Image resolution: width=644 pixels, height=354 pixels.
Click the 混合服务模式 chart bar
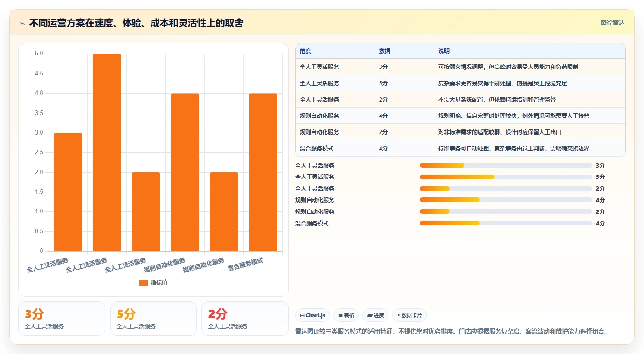coord(263,172)
